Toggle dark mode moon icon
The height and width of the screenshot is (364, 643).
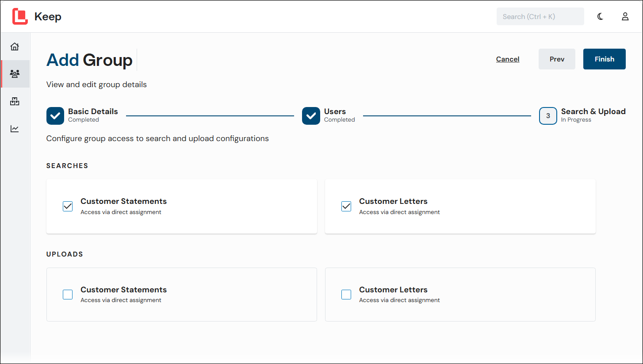pos(600,16)
